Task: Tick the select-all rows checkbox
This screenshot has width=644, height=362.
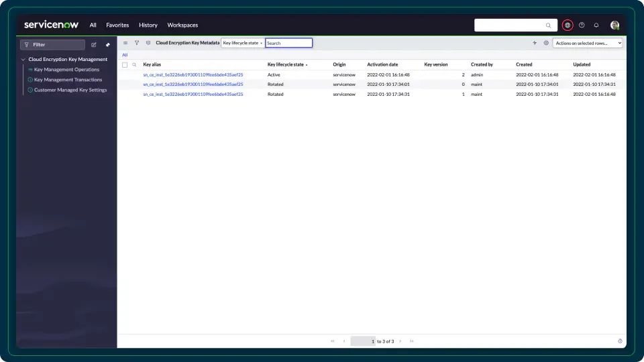Action: coord(125,65)
